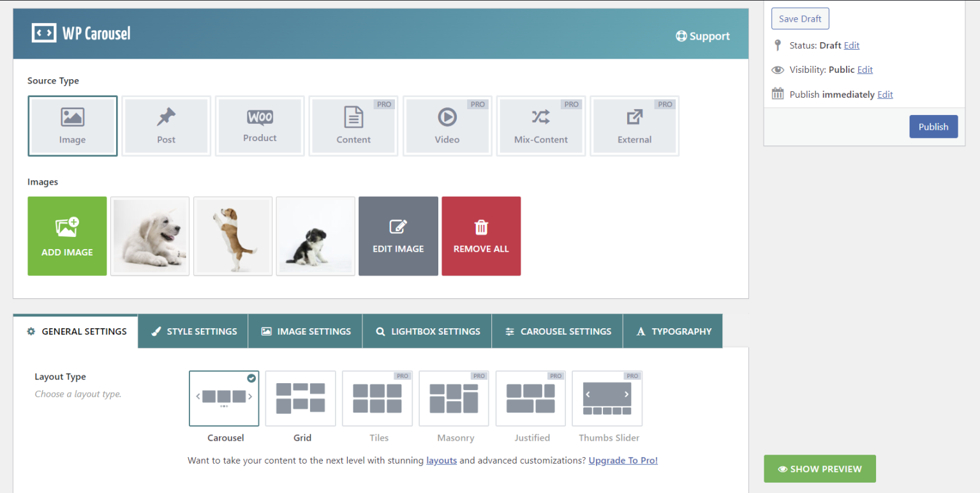This screenshot has height=493, width=980.
Task: Select the Grid layout type
Action: click(300, 398)
